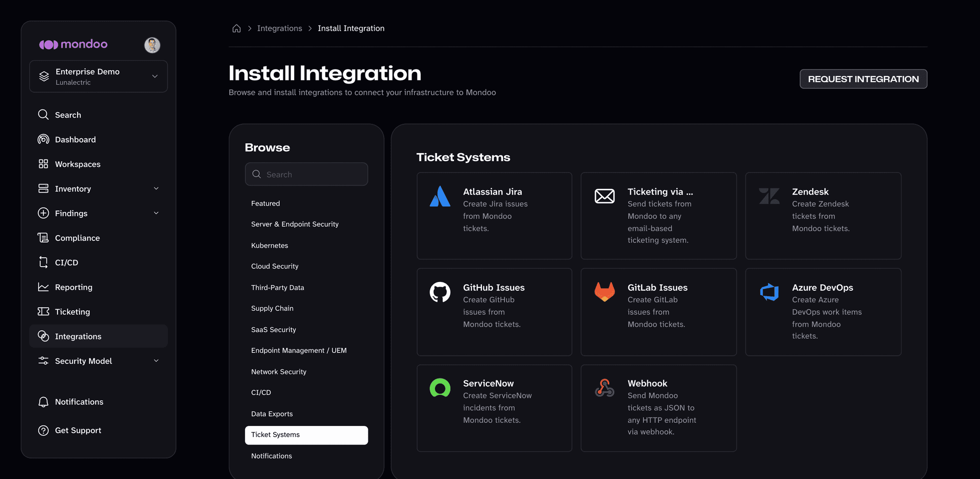
Task: Click the Findings plus-circle icon
Action: coord(44,213)
